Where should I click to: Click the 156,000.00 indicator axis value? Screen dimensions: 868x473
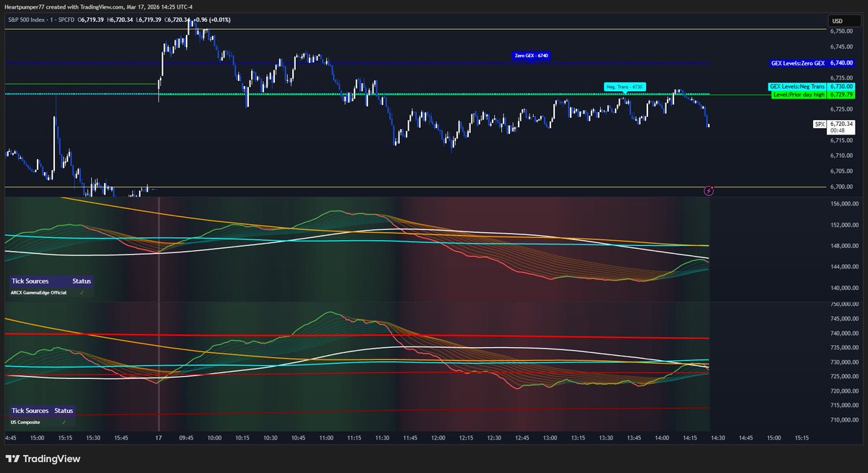(845, 204)
